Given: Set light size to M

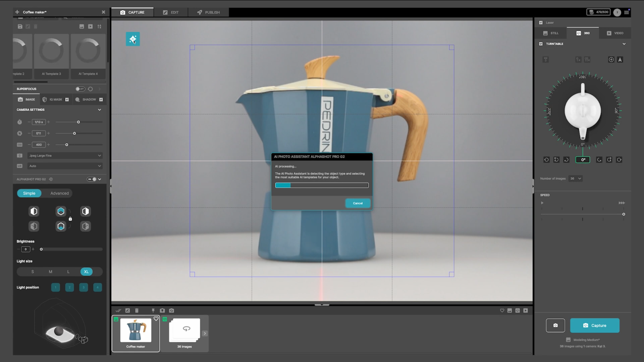Looking at the screenshot, I should (x=50, y=272).
